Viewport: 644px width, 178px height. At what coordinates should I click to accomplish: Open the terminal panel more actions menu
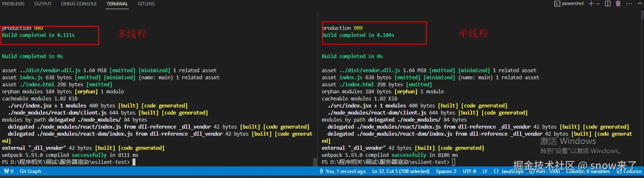click(x=628, y=4)
